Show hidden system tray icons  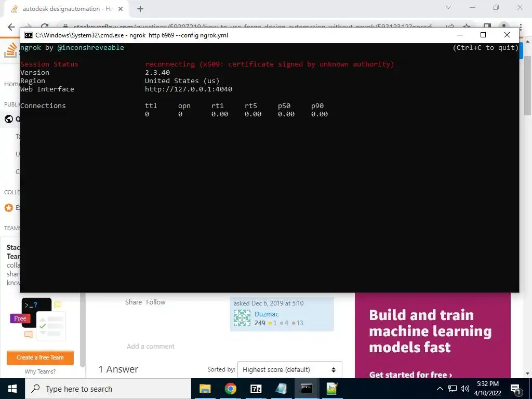440,389
